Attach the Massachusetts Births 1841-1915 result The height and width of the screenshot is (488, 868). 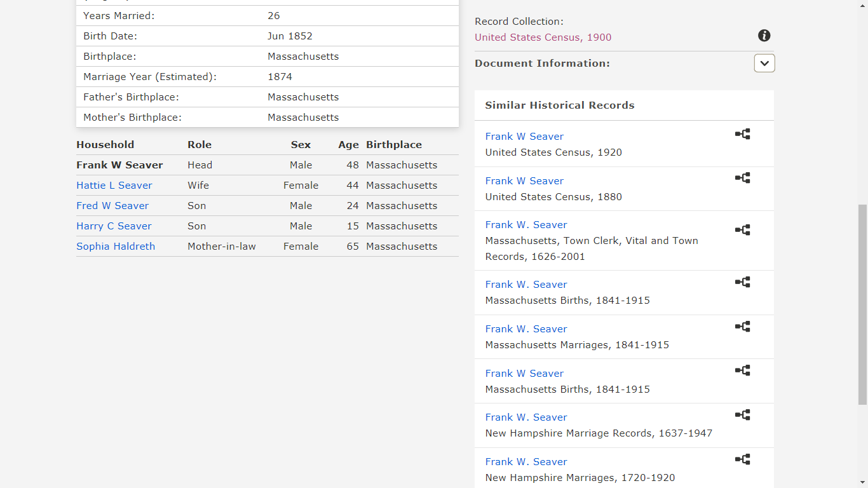(x=742, y=281)
